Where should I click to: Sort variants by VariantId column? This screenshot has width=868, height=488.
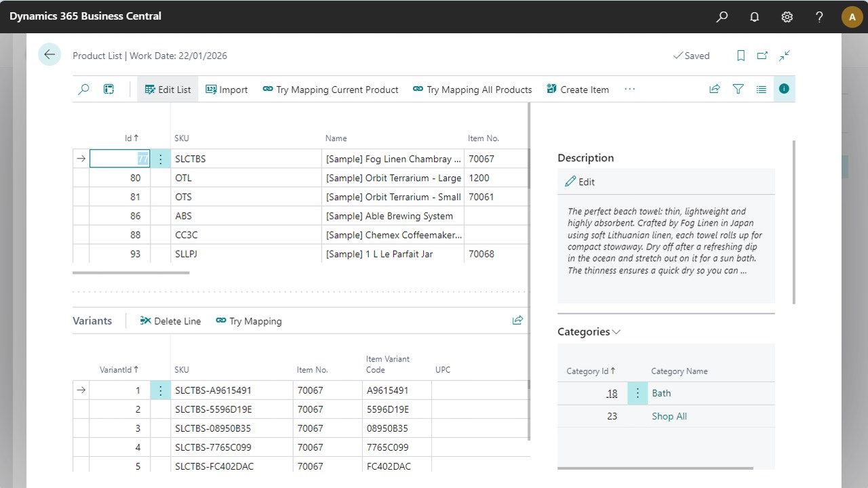(119, 370)
